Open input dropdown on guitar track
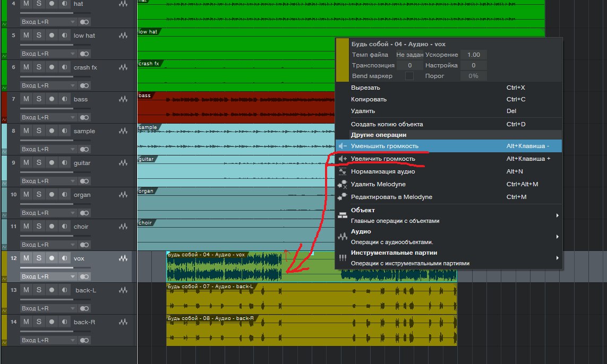607x364 pixels. coord(48,181)
